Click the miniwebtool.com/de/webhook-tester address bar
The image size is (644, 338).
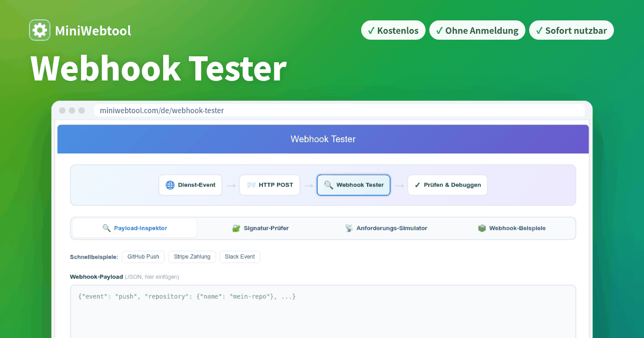tap(340, 111)
